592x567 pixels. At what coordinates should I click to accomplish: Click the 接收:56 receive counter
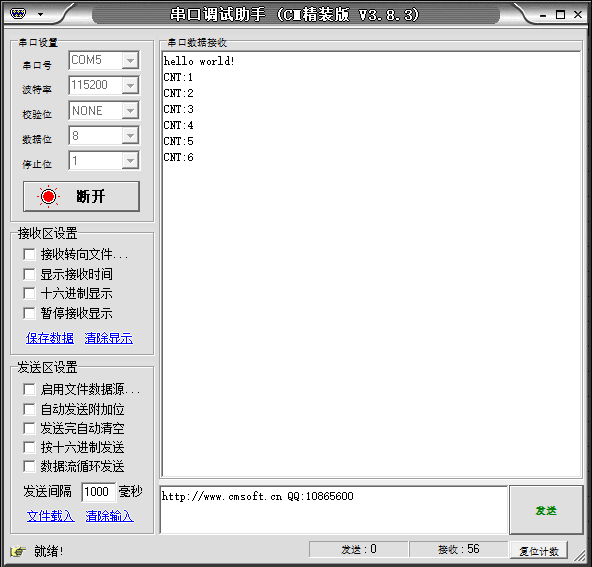[458, 549]
